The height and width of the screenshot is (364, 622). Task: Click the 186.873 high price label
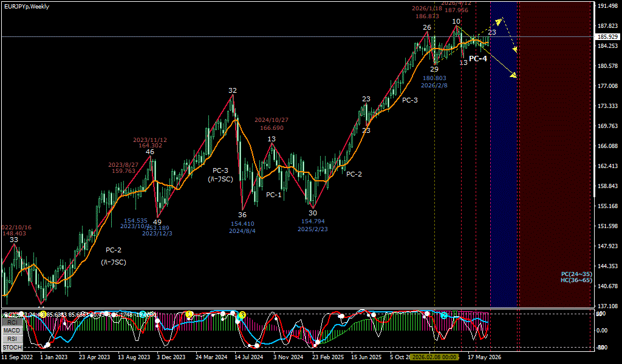point(427,16)
